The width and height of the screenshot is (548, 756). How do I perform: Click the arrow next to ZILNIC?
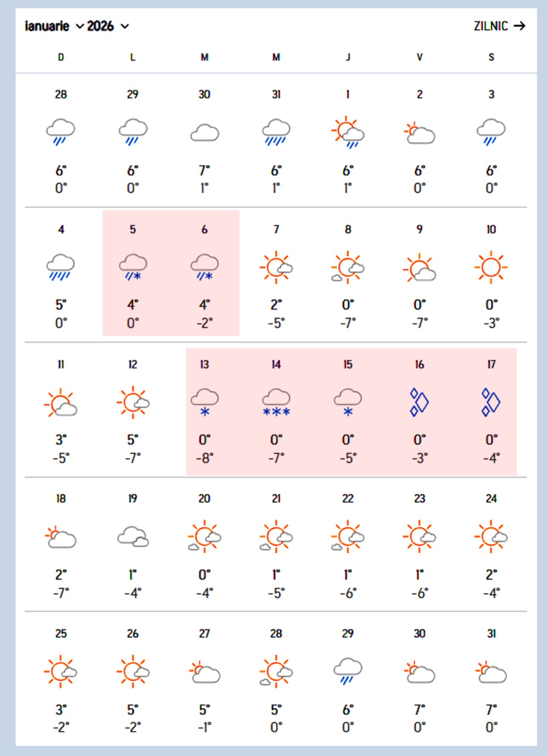coord(520,26)
